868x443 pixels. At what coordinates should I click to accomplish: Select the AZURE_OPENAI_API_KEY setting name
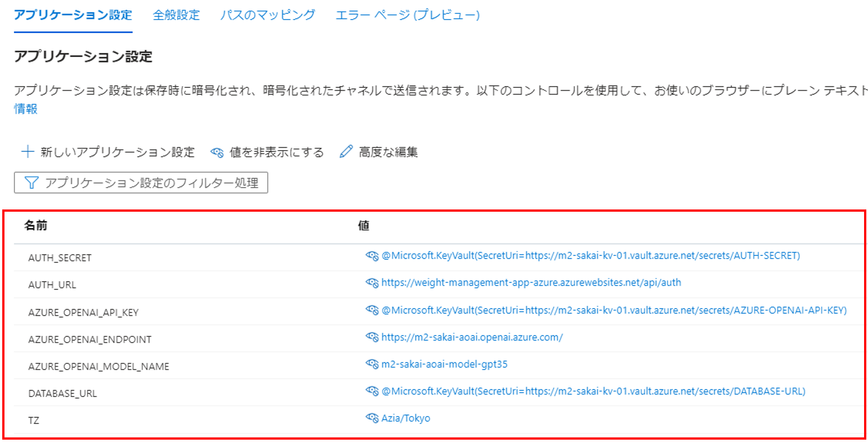tap(83, 313)
